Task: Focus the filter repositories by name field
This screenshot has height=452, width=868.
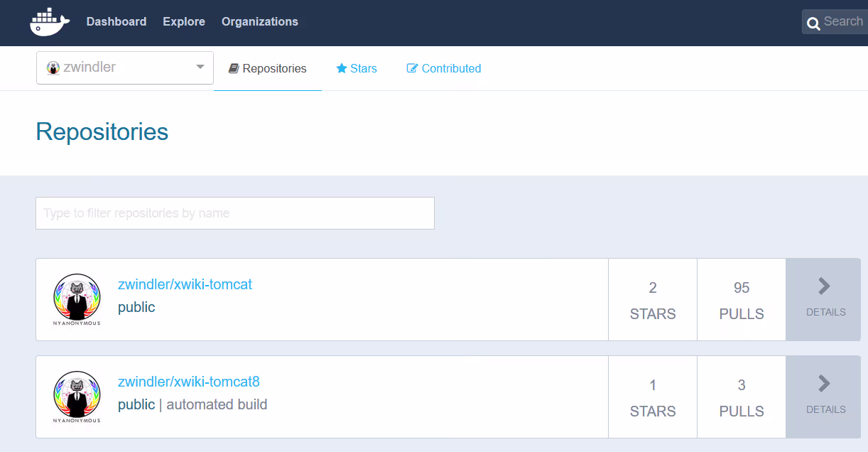Action: tap(234, 213)
